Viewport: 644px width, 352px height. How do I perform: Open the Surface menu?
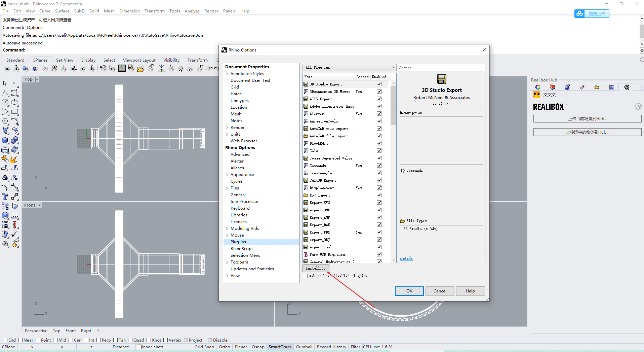tap(62, 11)
